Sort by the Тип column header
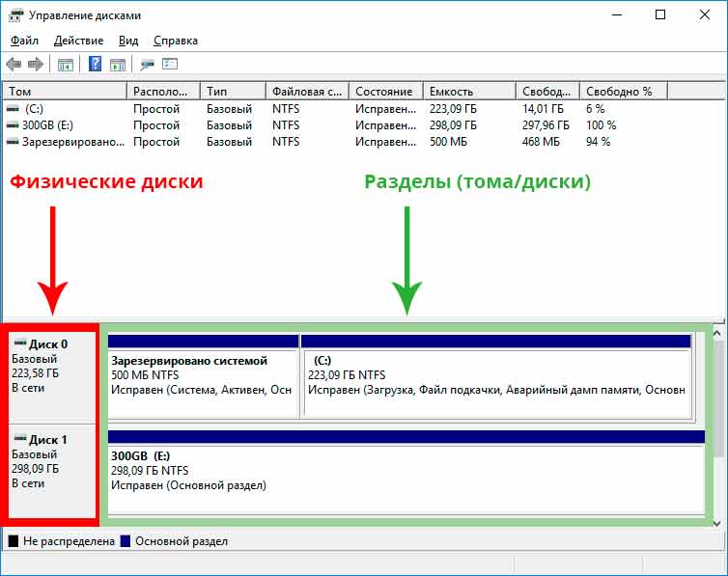Viewport: 728px width, 576px height. coord(233,92)
